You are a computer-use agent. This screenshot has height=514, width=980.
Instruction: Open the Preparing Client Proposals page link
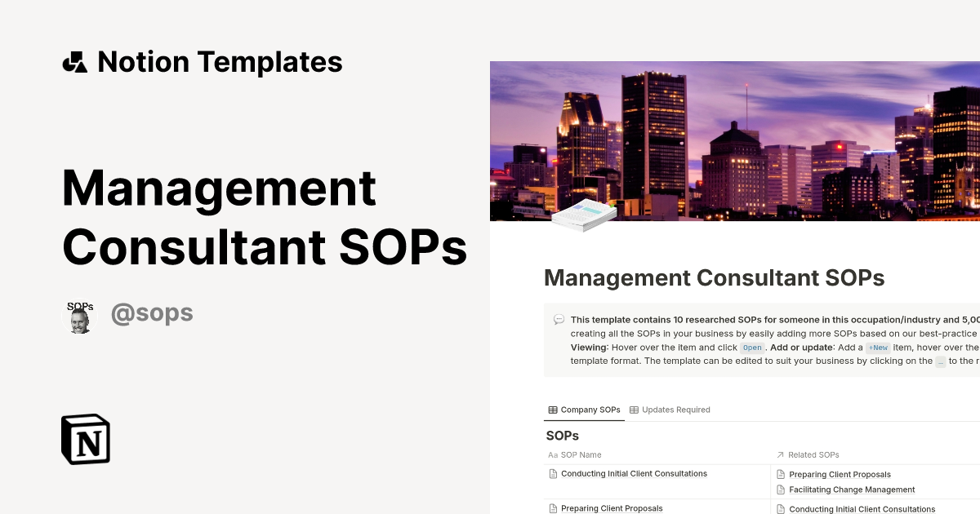click(x=611, y=507)
